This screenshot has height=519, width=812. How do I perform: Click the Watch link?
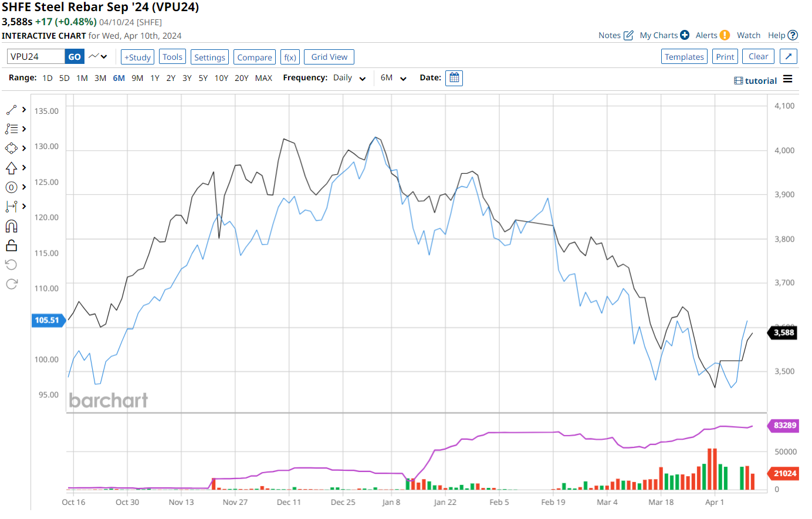(749, 35)
